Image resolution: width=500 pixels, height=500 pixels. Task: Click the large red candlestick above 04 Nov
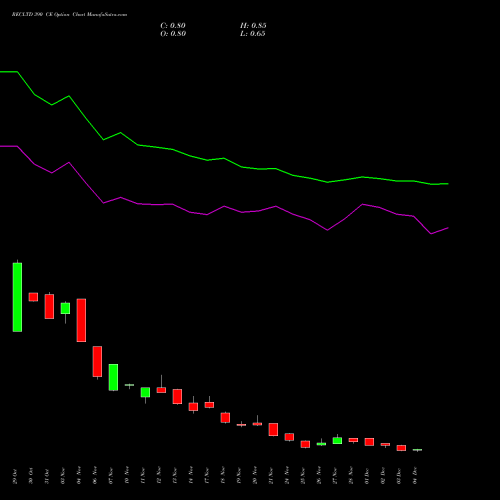81,320
